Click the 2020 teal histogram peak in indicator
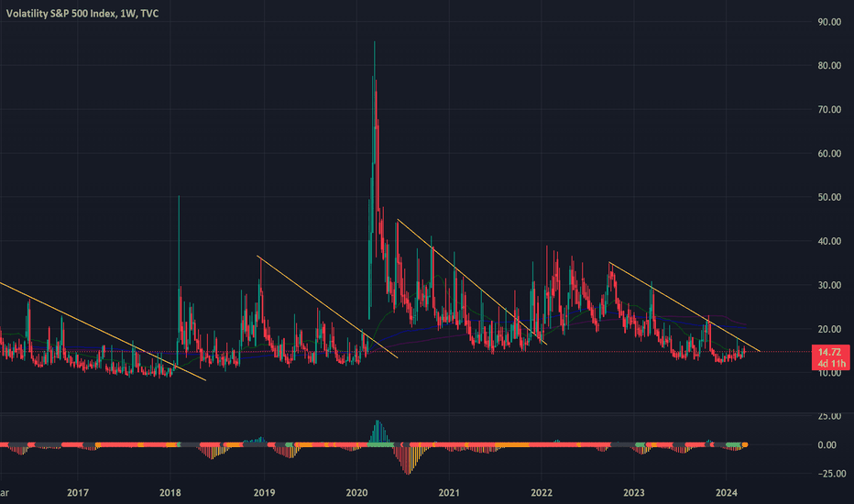The image size is (854, 504). tap(378, 431)
